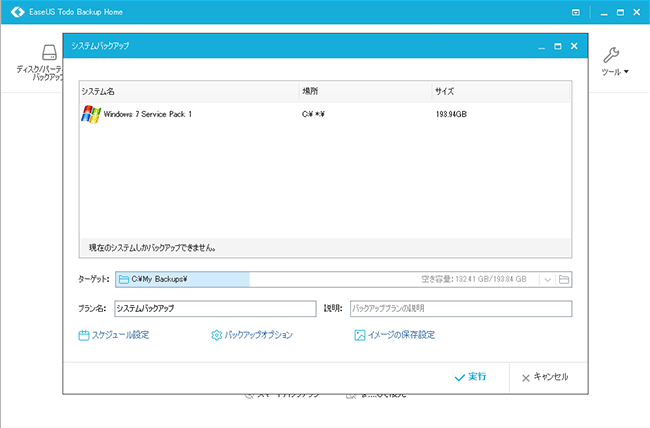The width and height of the screenshot is (650, 428).
Task: Expand the target destination dropdown arrow
Action: click(547, 280)
